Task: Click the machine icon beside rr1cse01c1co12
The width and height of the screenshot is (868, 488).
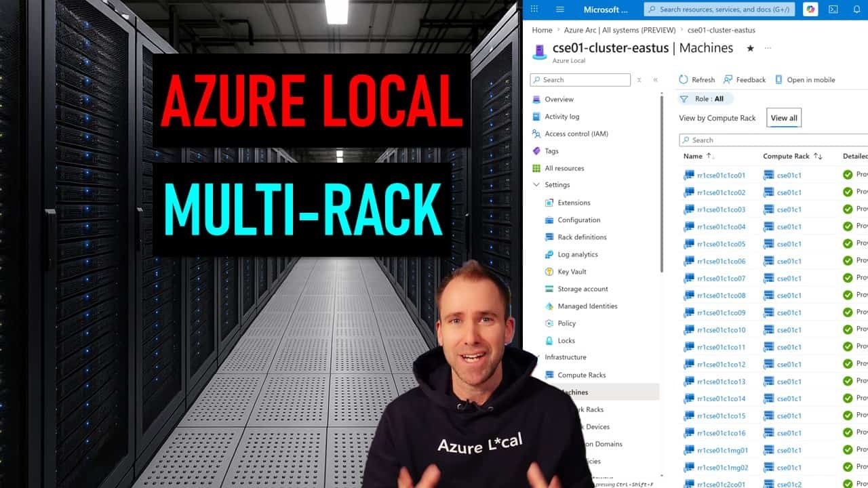Action: 689,365
